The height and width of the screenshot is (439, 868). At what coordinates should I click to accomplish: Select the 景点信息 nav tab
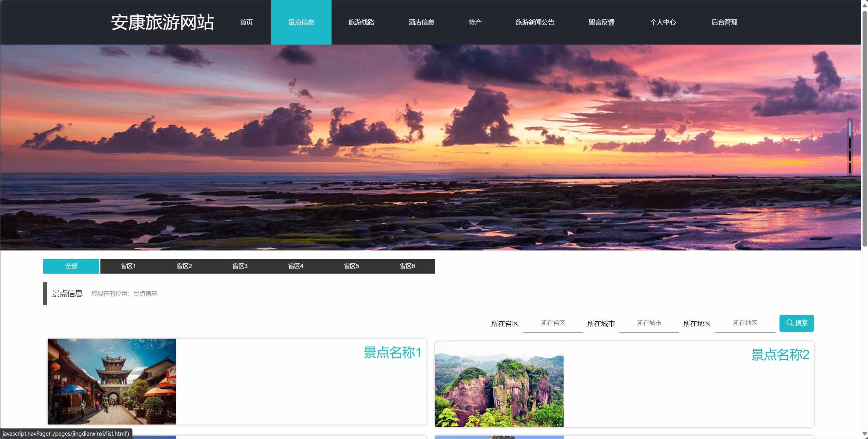coord(301,22)
